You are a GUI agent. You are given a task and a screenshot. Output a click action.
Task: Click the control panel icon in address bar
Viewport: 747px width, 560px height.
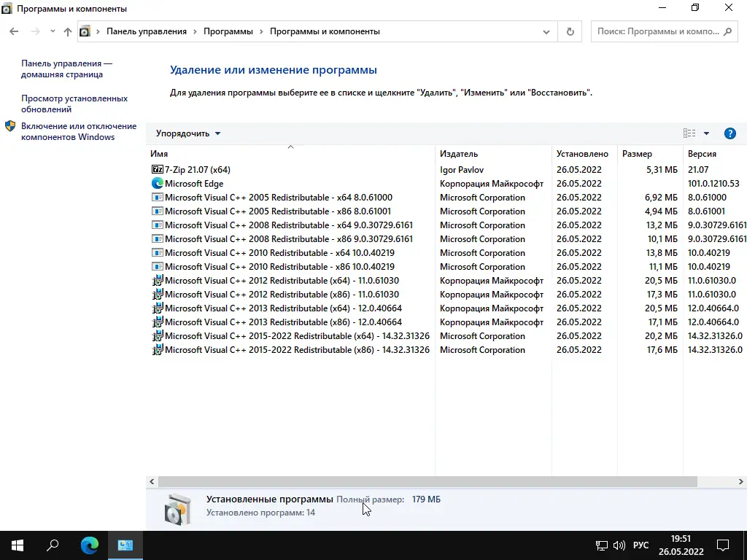(x=85, y=31)
